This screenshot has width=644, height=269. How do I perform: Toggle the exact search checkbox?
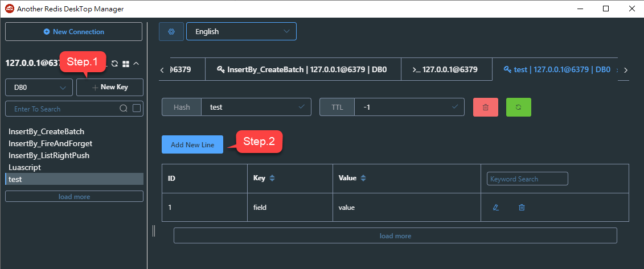(137, 108)
